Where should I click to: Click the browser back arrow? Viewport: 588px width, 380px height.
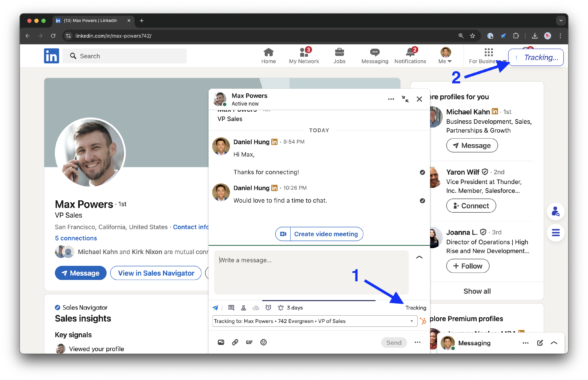click(28, 36)
